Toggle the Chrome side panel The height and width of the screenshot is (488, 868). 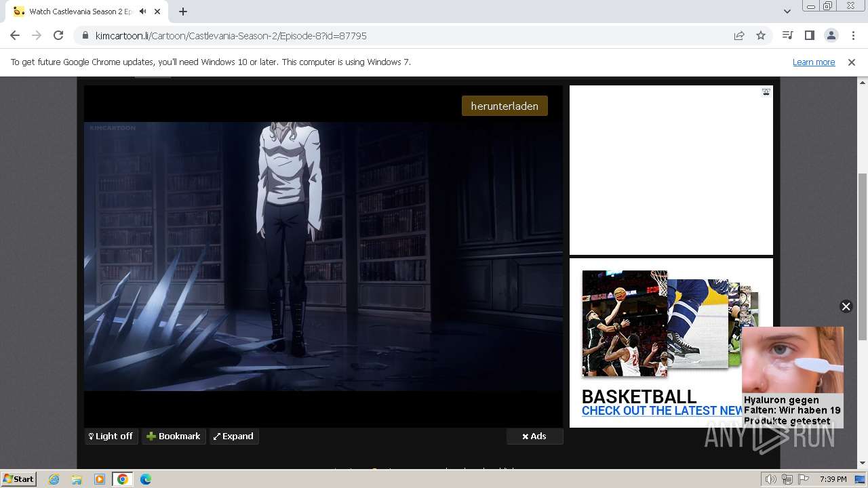click(x=809, y=36)
